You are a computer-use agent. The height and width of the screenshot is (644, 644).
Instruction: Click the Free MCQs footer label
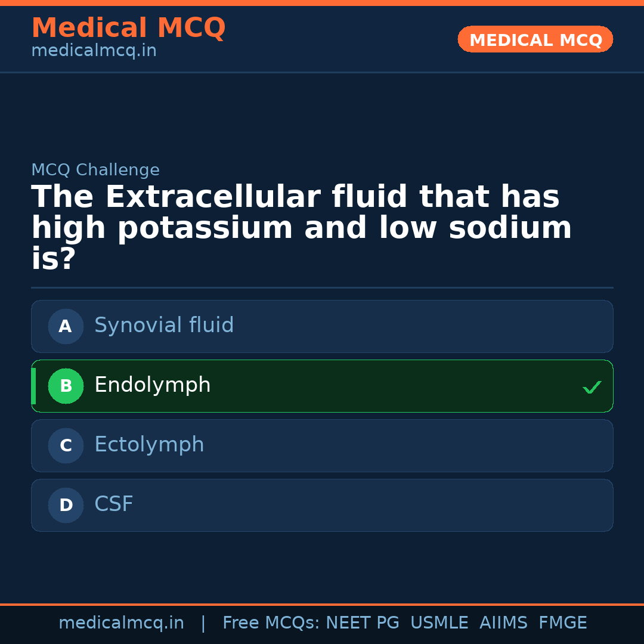[x=271, y=623]
